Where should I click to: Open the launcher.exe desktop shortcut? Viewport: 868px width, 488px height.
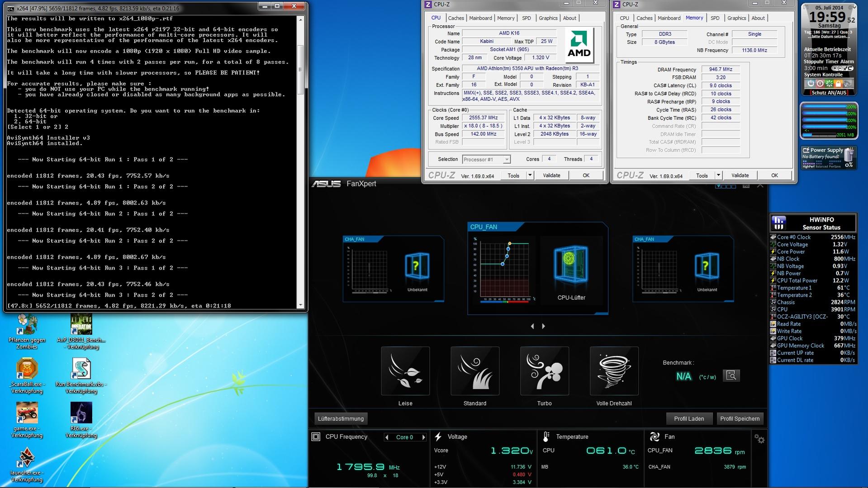(27, 465)
